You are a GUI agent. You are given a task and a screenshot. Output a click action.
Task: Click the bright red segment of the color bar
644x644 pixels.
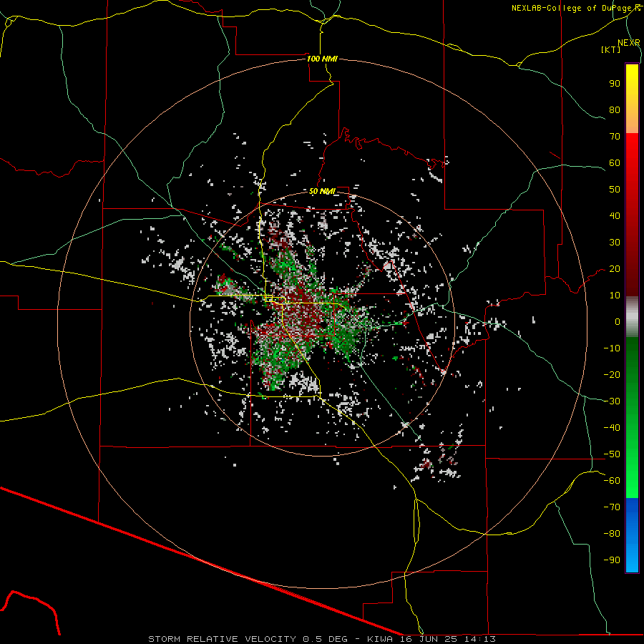click(632, 152)
